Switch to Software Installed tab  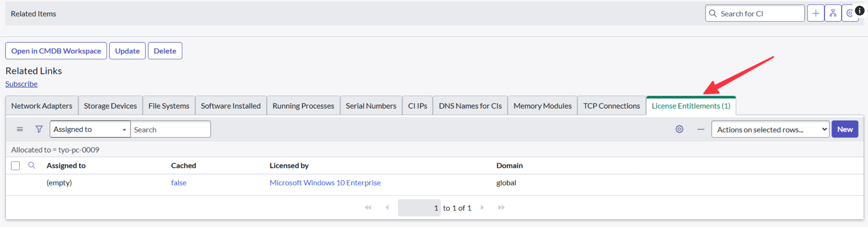[x=231, y=106]
